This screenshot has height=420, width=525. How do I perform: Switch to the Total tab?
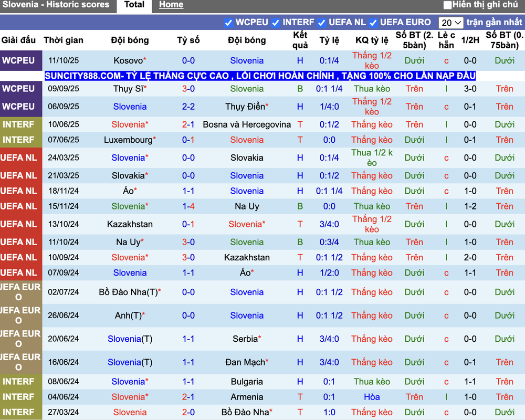(134, 5)
